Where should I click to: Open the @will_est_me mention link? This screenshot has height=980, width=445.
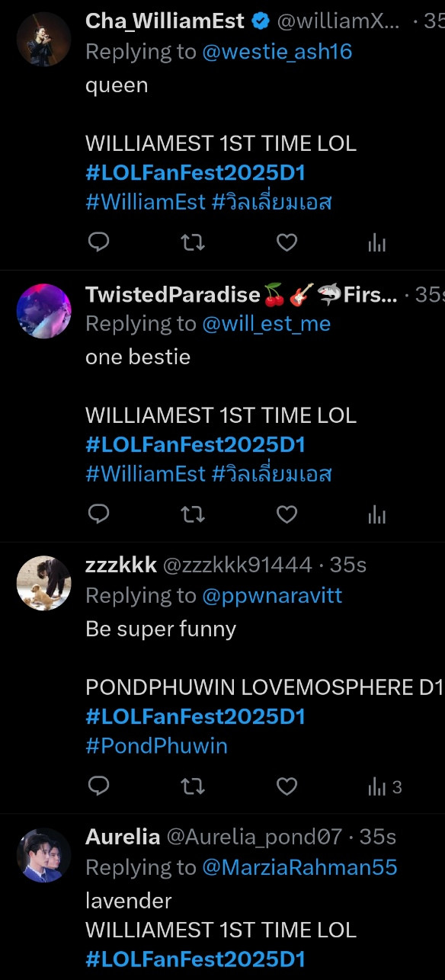point(267,324)
